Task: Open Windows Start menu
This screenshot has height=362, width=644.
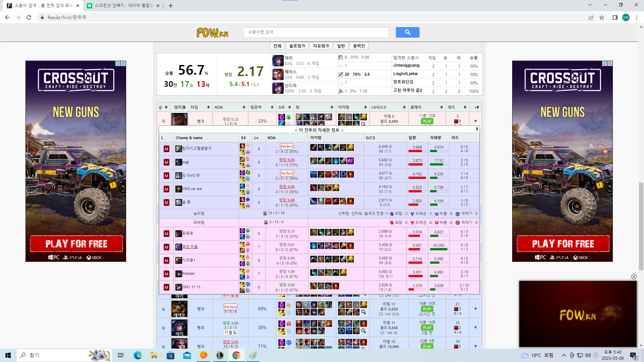Action: click(8, 355)
